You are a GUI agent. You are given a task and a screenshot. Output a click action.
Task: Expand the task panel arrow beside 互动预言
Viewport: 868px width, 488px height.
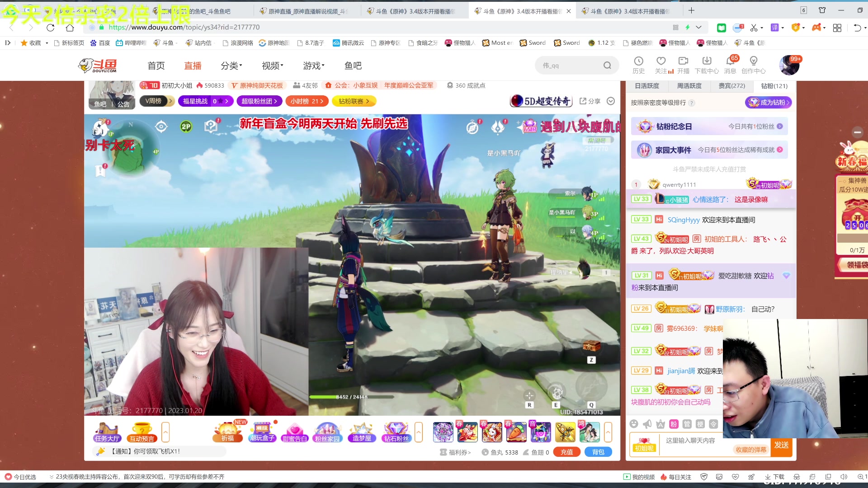[165, 432]
